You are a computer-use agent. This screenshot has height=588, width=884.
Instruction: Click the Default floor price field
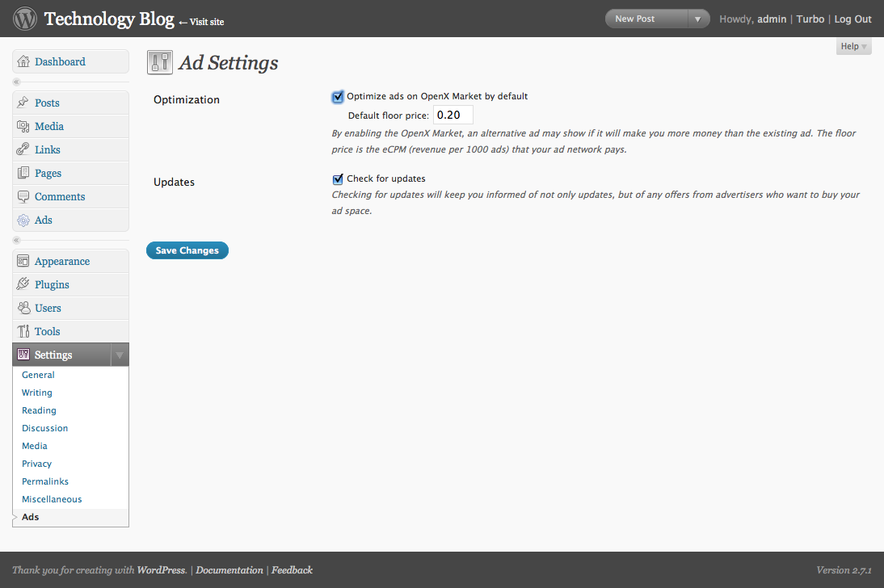453,115
